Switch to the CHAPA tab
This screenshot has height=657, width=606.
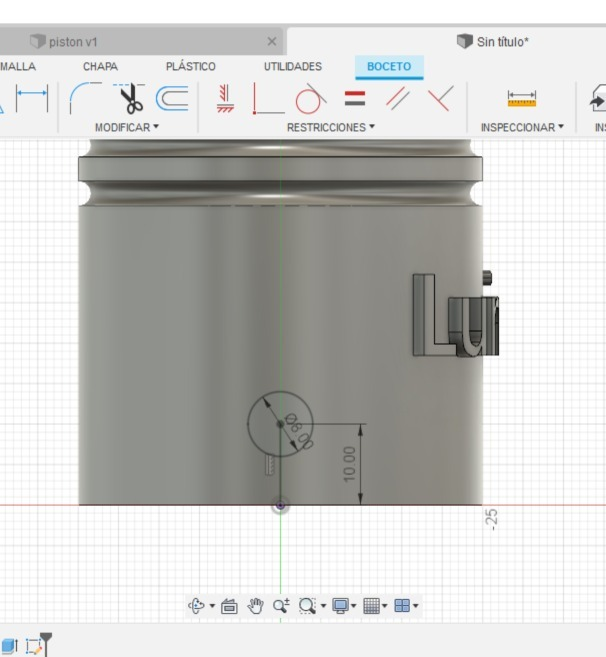pyautogui.click(x=100, y=66)
